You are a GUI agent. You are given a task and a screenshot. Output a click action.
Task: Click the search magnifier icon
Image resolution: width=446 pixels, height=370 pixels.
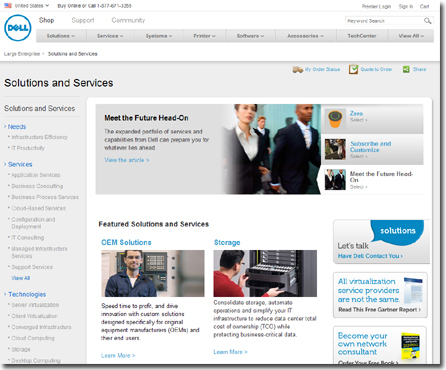coord(427,21)
